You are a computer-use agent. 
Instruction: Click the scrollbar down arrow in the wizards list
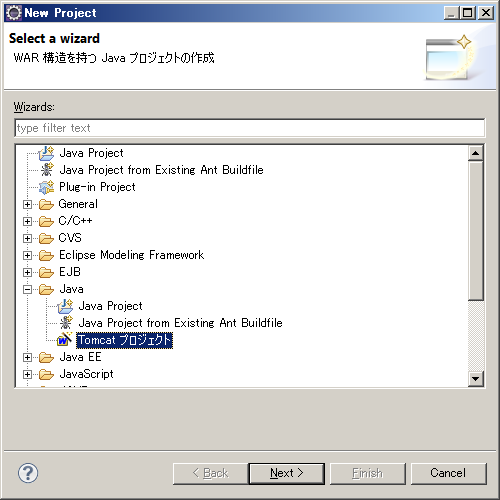point(475,379)
